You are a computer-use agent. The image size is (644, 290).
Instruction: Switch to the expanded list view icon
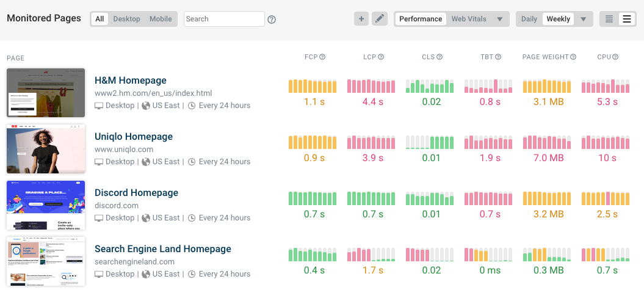point(627,19)
